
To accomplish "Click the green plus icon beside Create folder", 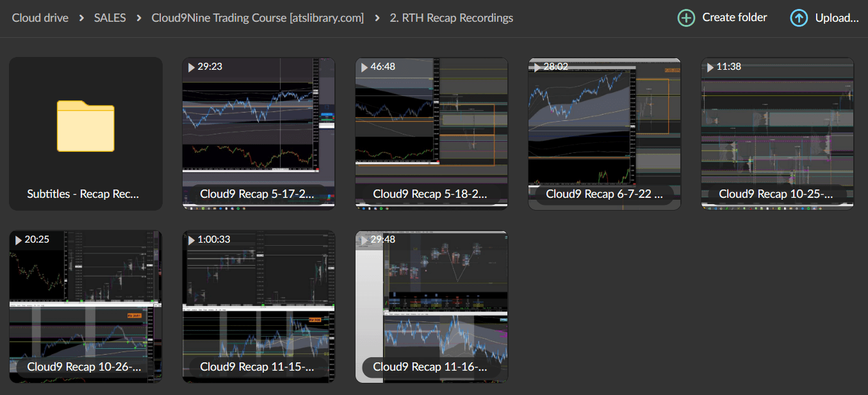I will point(686,17).
